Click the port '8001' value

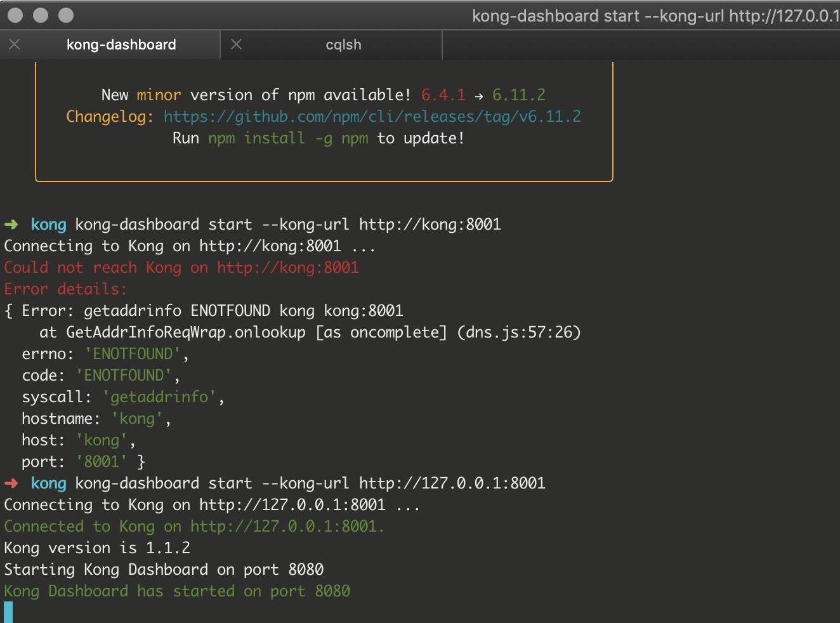click(102, 462)
